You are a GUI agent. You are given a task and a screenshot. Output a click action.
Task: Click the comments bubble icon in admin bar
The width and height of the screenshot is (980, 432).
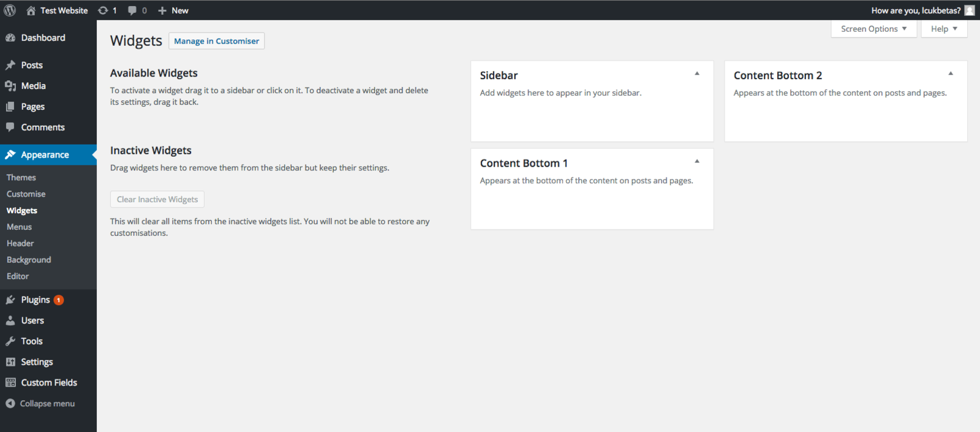click(x=132, y=10)
